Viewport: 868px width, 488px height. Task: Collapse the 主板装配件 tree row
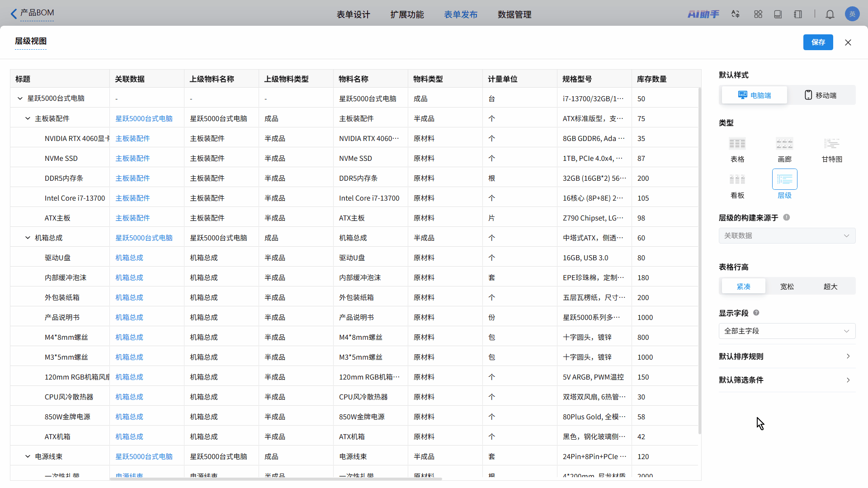(x=28, y=118)
